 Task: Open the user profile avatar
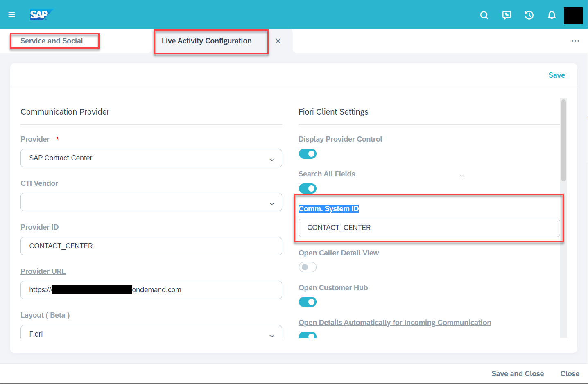573,16
